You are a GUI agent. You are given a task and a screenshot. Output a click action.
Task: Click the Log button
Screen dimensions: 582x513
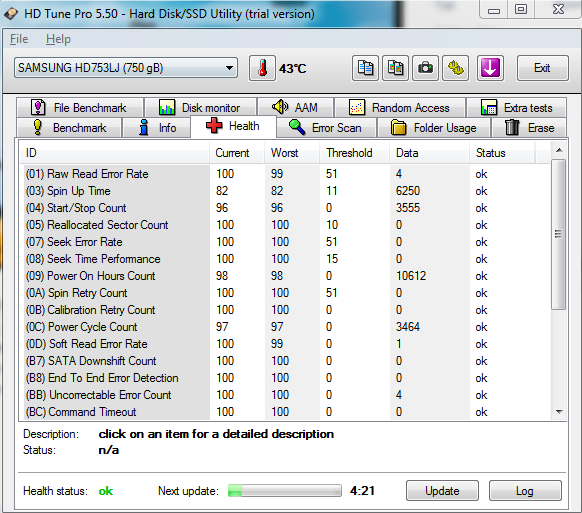(525, 491)
